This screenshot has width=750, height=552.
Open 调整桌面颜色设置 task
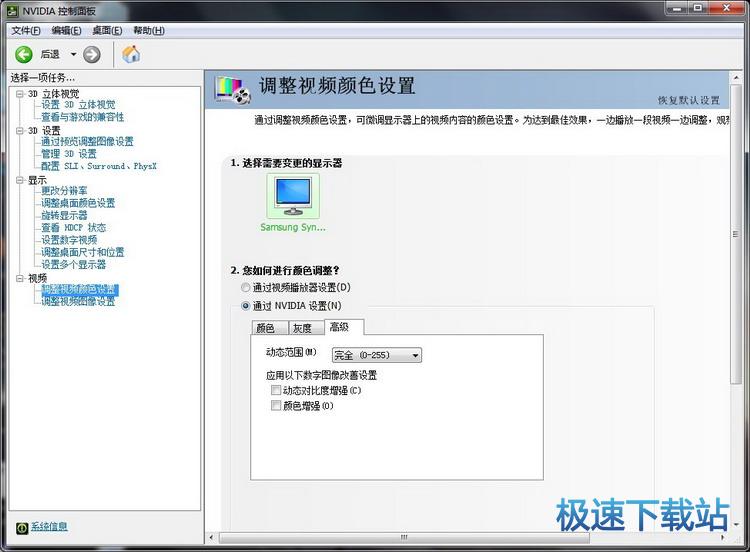pyautogui.click(x=78, y=203)
